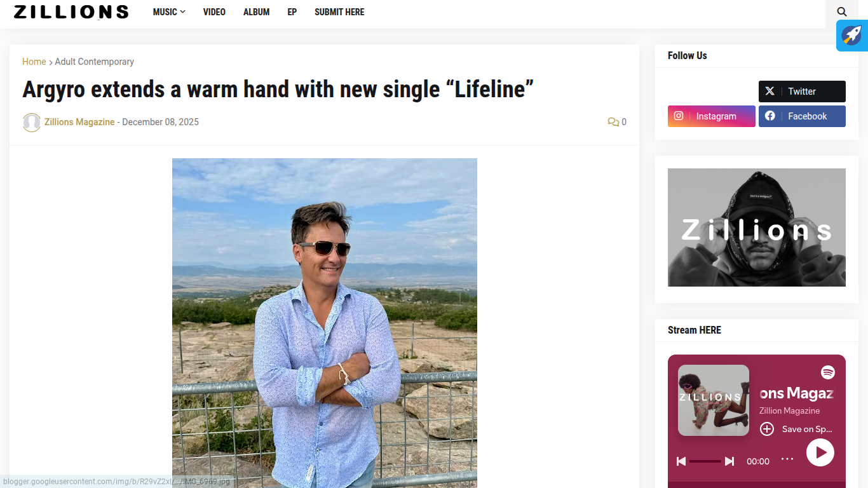Viewport: 868px width, 488px height.
Task: Play the Spotify embedded playlist
Action: [x=820, y=452]
